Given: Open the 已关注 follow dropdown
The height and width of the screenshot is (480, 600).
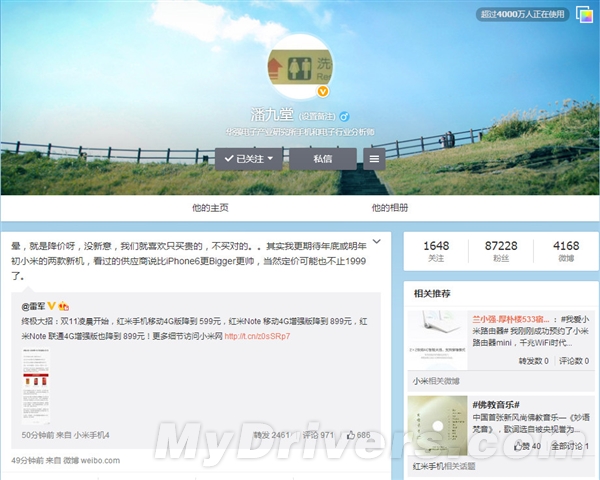Looking at the screenshot, I should pyautogui.click(x=248, y=159).
